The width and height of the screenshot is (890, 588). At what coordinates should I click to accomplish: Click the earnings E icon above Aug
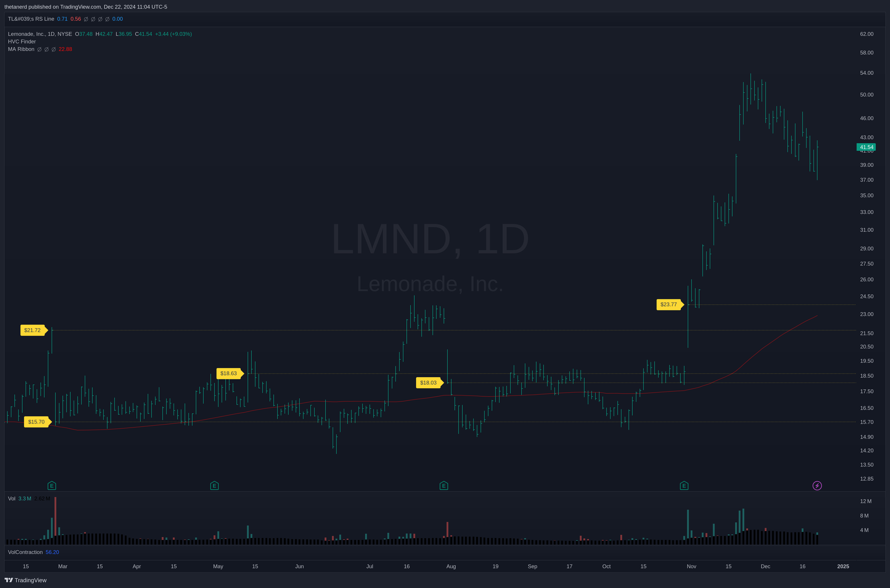444,486
